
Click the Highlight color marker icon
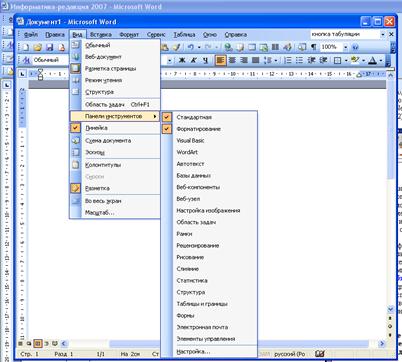click(x=355, y=60)
